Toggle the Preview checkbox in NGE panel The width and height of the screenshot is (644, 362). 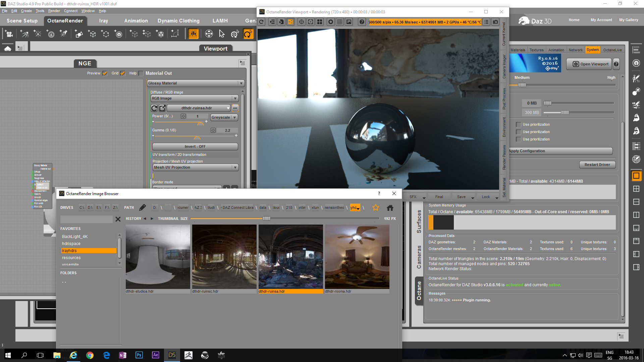coord(105,73)
